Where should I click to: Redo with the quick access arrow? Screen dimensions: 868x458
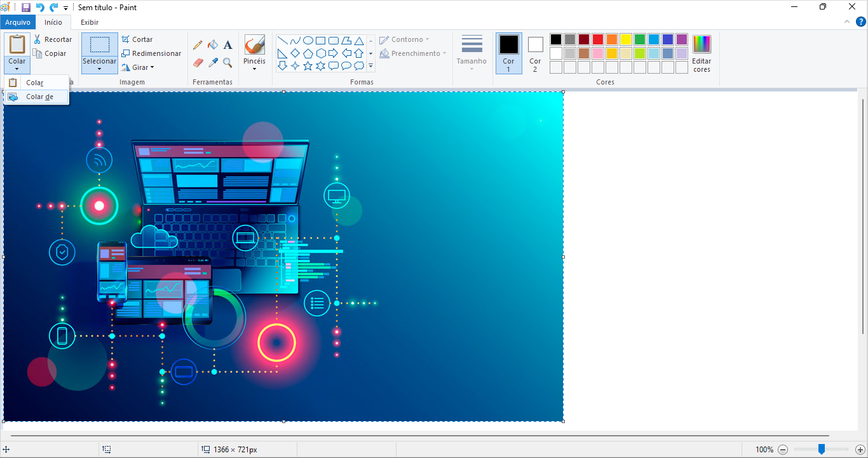coord(53,8)
